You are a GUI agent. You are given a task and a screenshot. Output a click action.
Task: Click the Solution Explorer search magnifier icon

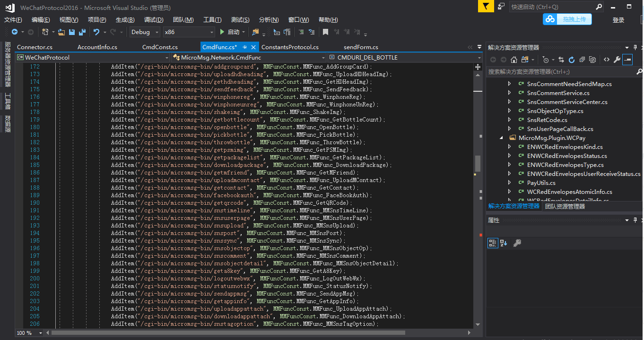639,71
